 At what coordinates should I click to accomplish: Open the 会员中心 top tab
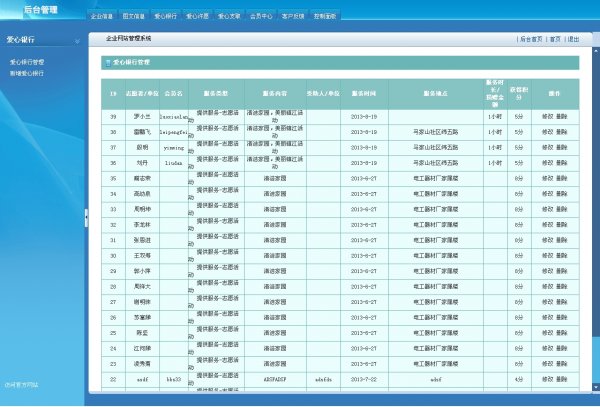[261, 16]
